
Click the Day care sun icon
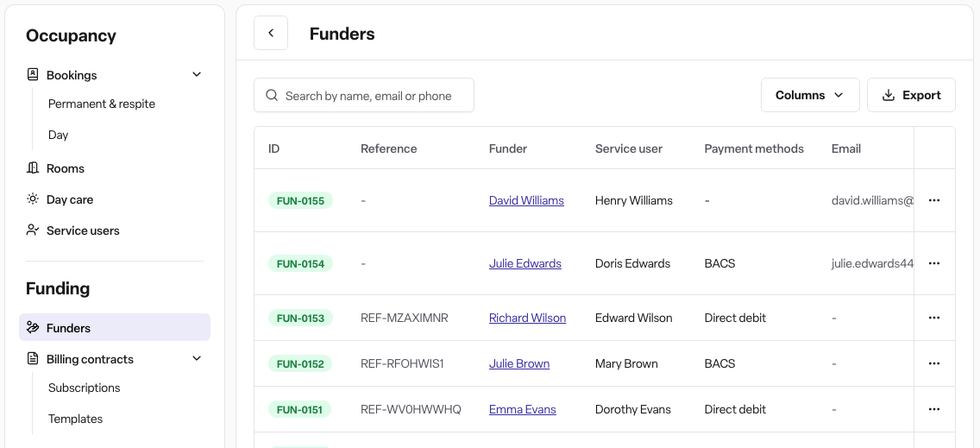[x=33, y=199]
